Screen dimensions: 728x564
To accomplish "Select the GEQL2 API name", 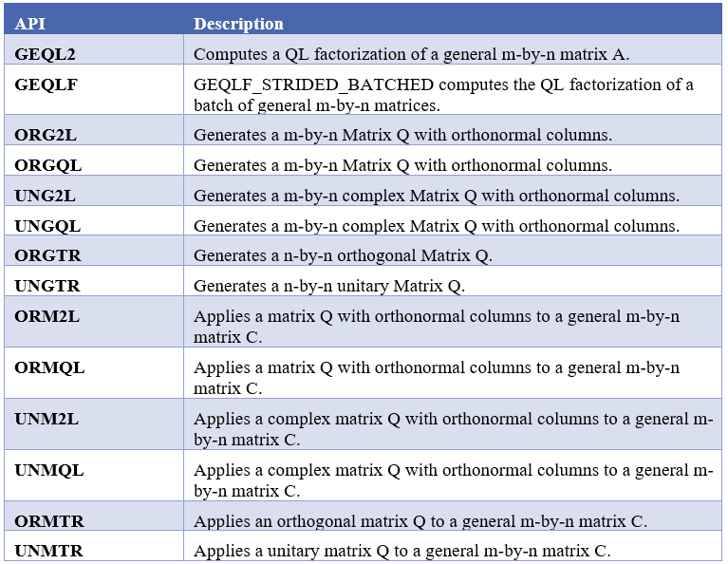I will point(46,54).
